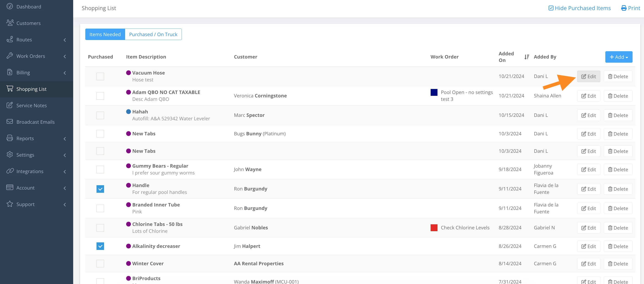The height and width of the screenshot is (284, 644).
Task: Click the printer icon next to Print
Action: point(624,8)
